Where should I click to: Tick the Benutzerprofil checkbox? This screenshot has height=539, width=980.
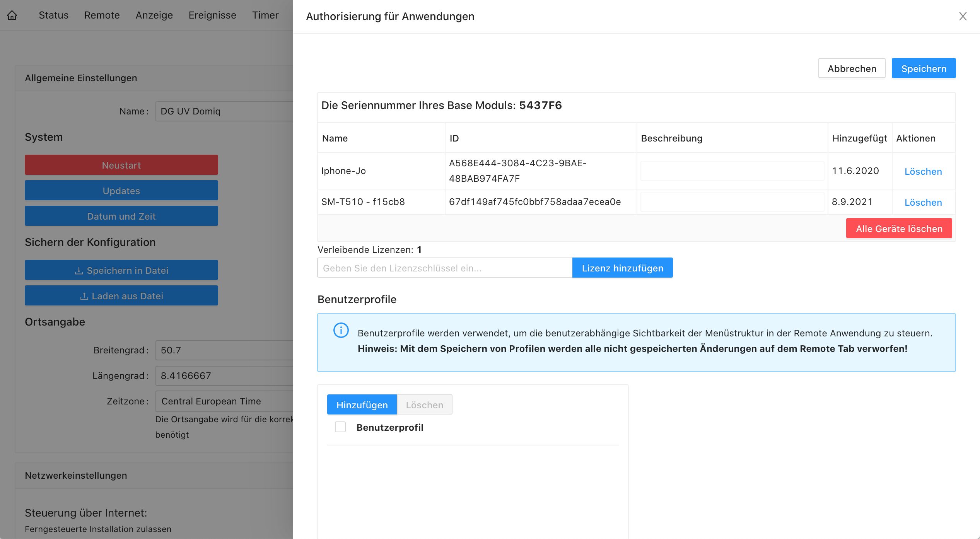click(x=340, y=427)
